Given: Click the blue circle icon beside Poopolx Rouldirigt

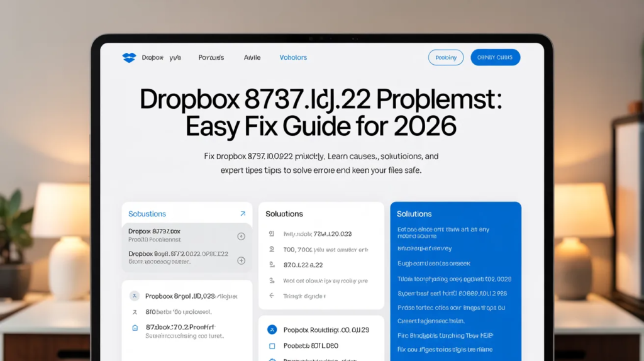Looking at the screenshot, I should pyautogui.click(x=272, y=330).
